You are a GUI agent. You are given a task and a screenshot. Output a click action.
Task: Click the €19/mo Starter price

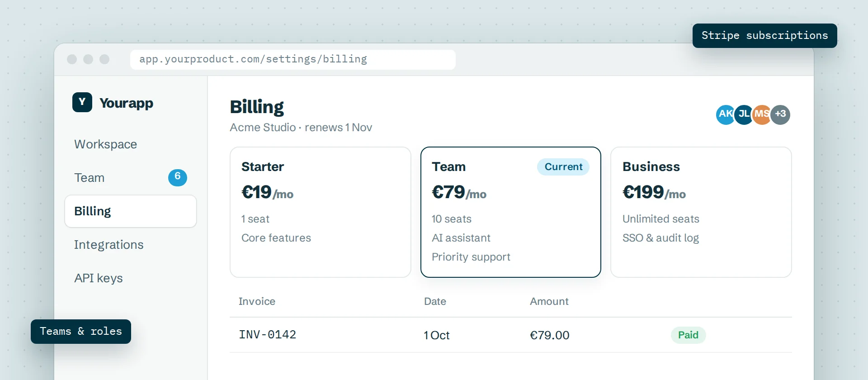click(268, 193)
